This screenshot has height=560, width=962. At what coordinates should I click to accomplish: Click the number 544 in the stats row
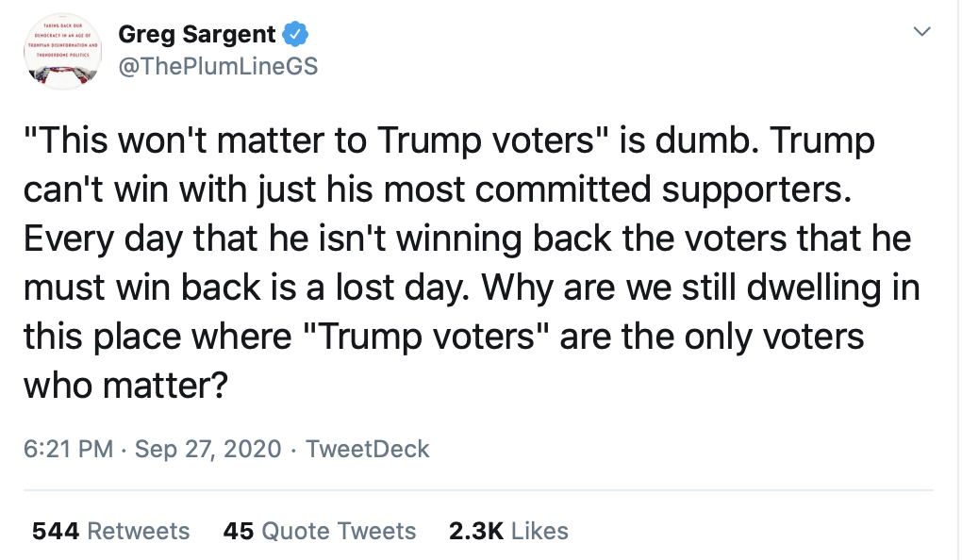[x=55, y=531]
